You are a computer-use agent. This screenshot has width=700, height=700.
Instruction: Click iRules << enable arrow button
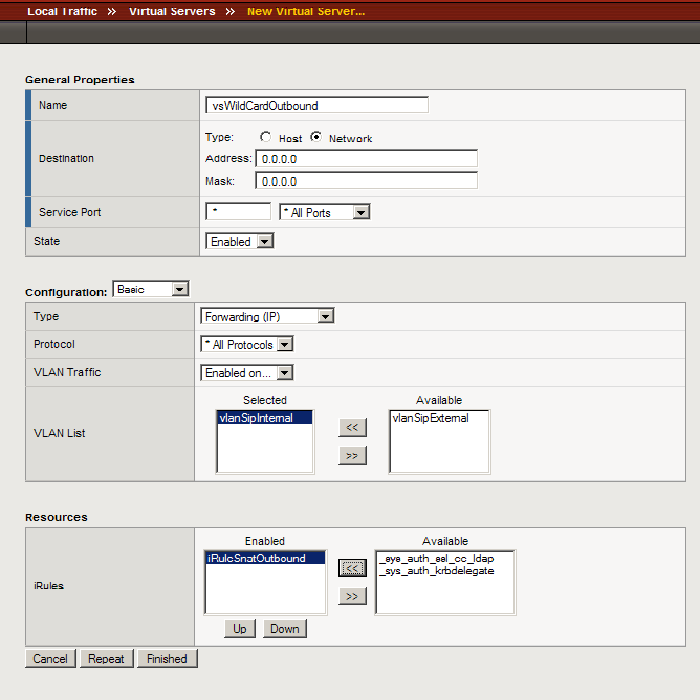(x=352, y=568)
